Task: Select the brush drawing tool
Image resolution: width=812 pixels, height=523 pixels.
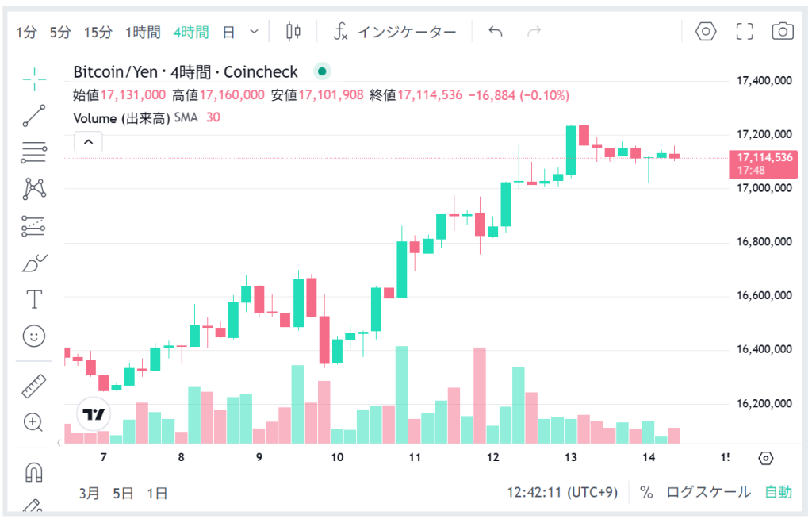Action: [x=34, y=263]
